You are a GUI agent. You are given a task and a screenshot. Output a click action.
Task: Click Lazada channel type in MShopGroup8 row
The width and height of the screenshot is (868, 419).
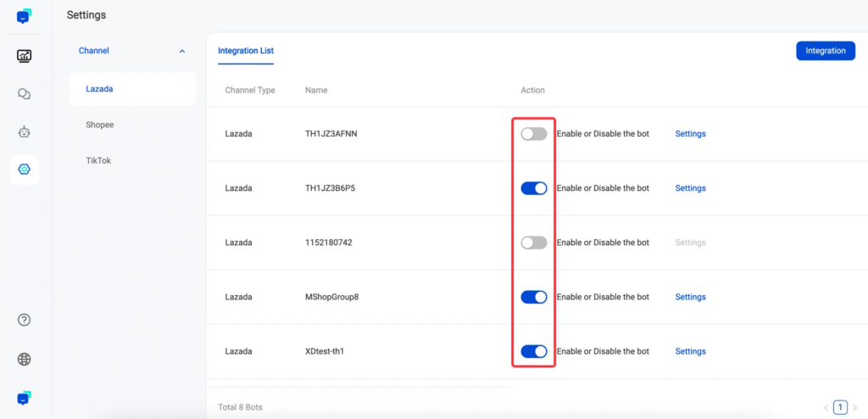(238, 297)
